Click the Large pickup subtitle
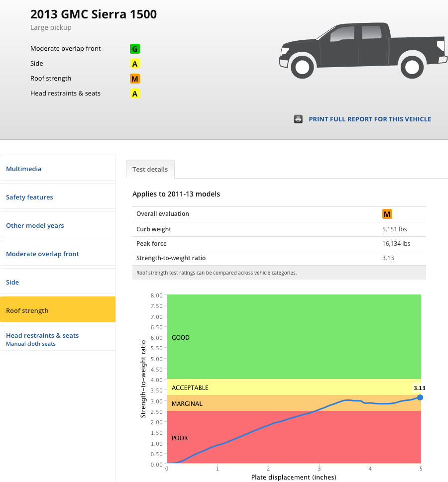This screenshot has width=448, height=482. [51, 27]
